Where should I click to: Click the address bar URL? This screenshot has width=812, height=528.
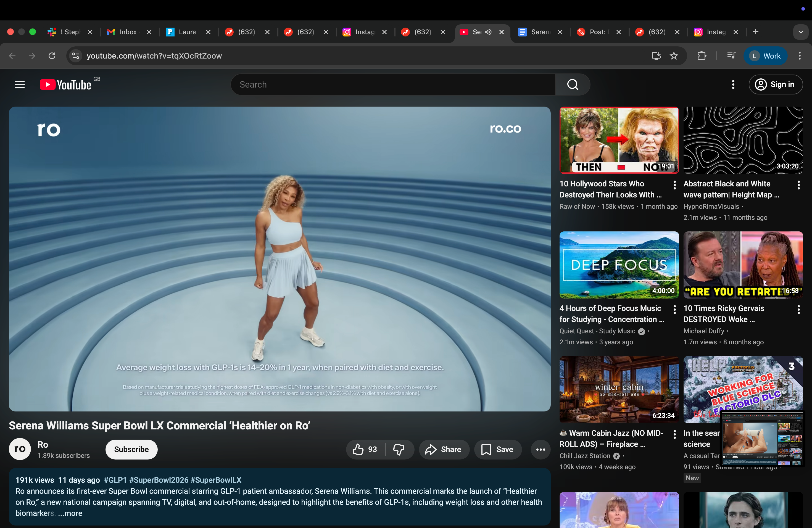click(154, 56)
